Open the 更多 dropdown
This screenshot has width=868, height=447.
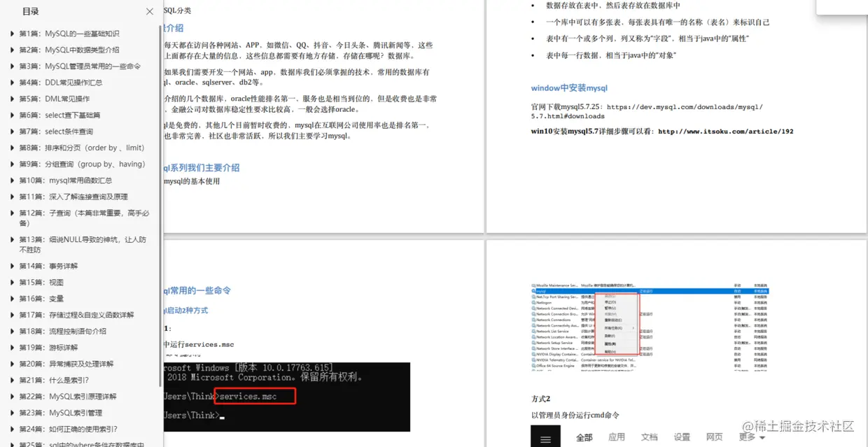point(751,437)
